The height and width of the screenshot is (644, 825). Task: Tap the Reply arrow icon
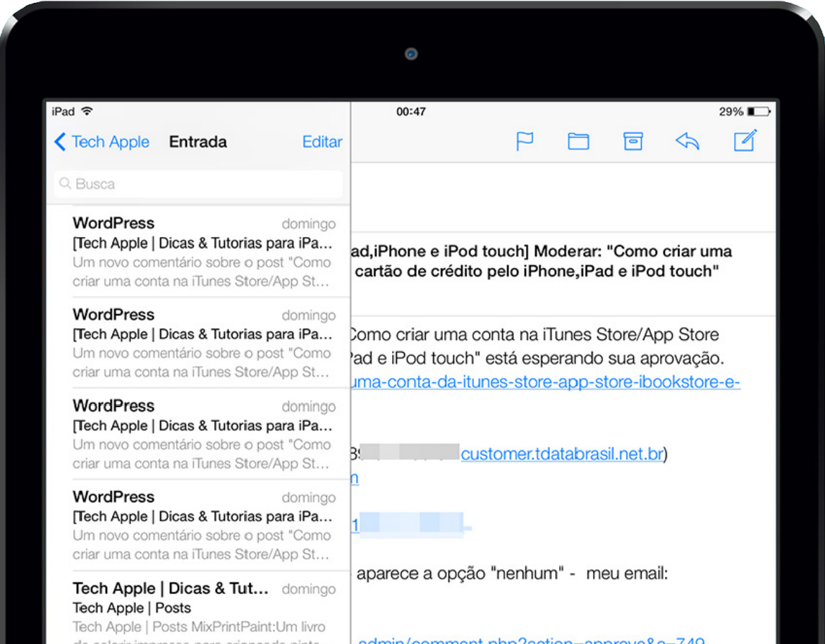[687, 141]
